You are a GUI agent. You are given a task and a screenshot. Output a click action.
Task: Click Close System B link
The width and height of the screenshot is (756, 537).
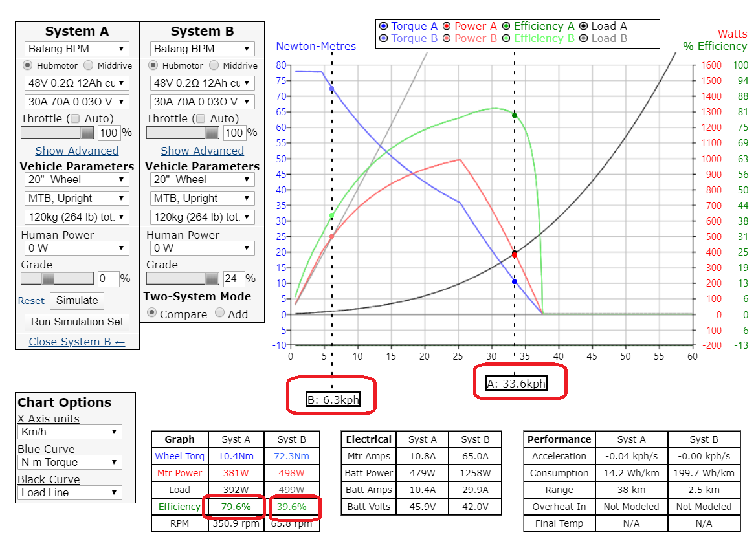tap(76, 342)
